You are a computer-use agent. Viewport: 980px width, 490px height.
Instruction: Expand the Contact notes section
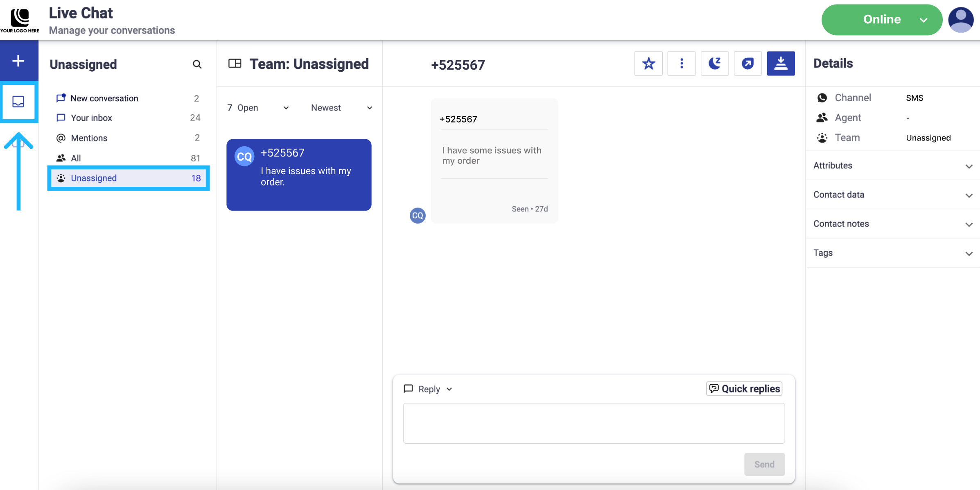click(892, 224)
